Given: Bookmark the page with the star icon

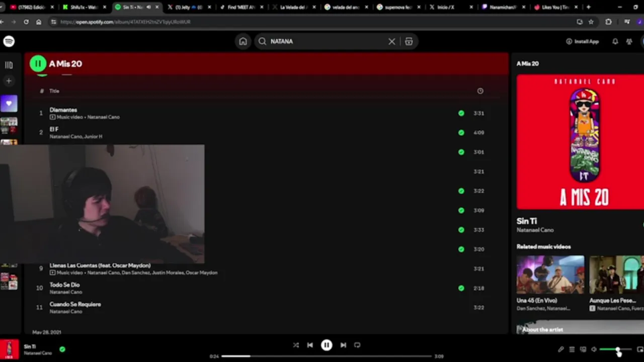Looking at the screenshot, I should click(x=591, y=22).
